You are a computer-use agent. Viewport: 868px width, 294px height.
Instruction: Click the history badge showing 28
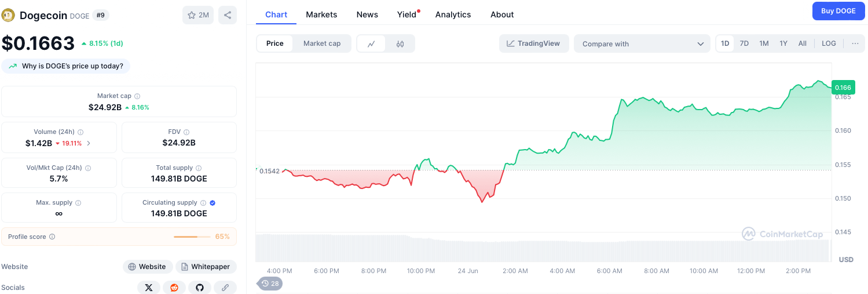coord(270,284)
